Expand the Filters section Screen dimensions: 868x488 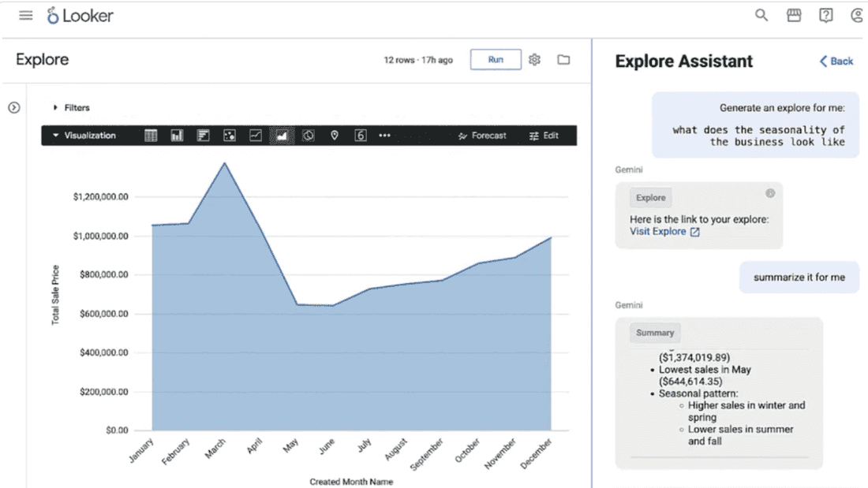(71, 108)
